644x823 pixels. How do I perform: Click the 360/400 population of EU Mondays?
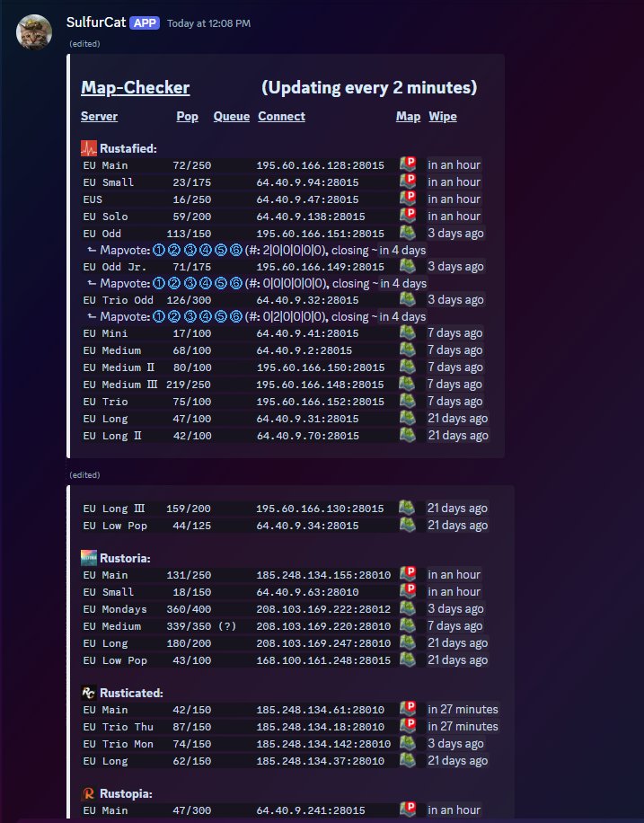pos(189,609)
